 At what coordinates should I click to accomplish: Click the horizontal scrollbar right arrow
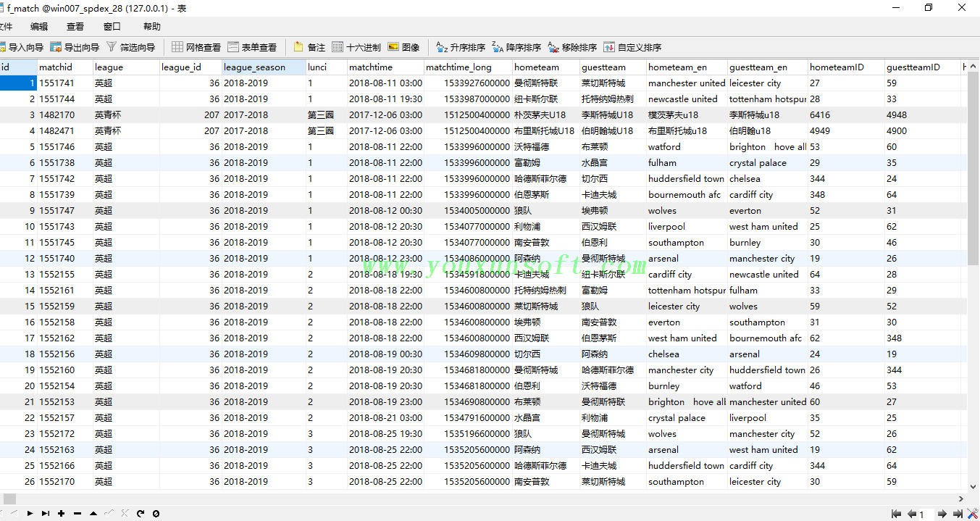pos(962,499)
